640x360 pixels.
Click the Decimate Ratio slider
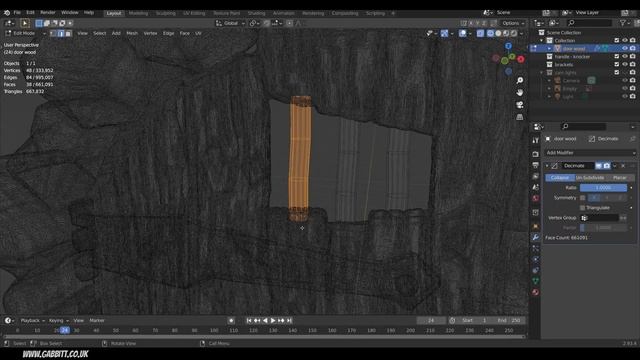(x=603, y=188)
